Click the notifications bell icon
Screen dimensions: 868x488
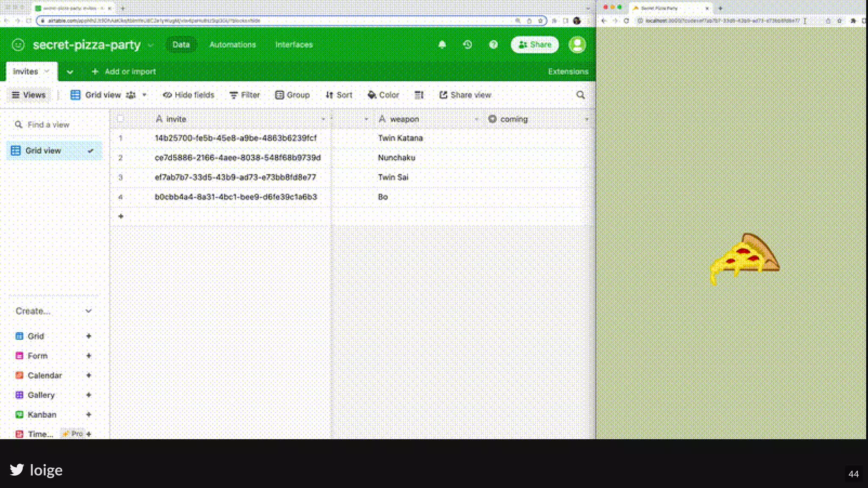tap(442, 44)
